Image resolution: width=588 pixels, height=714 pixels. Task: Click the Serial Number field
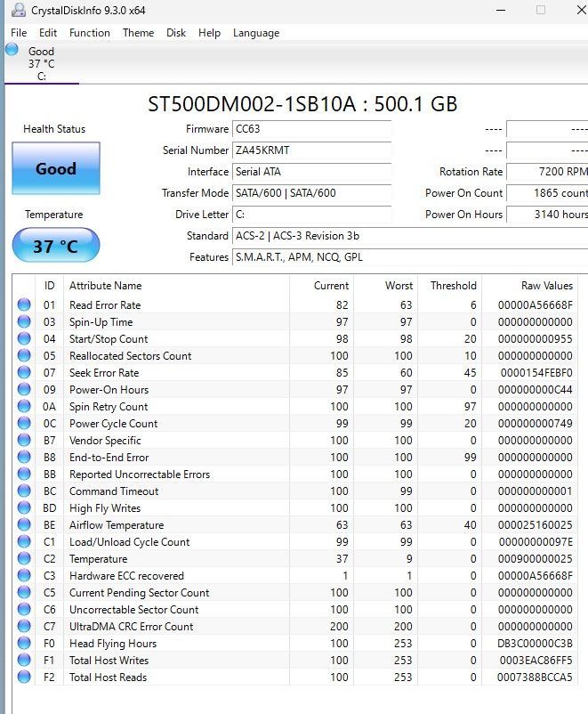311,150
